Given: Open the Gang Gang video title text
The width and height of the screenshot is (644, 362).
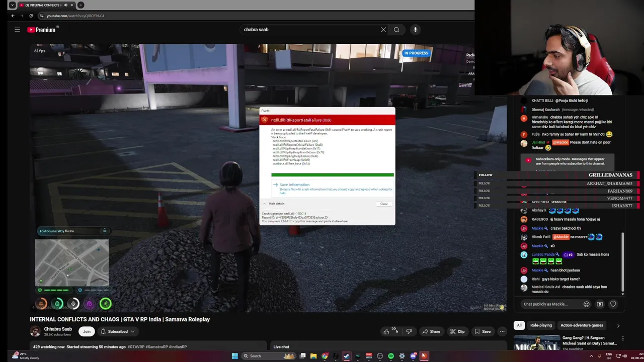Looking at the screenshot, I should [x=589, y=340].
